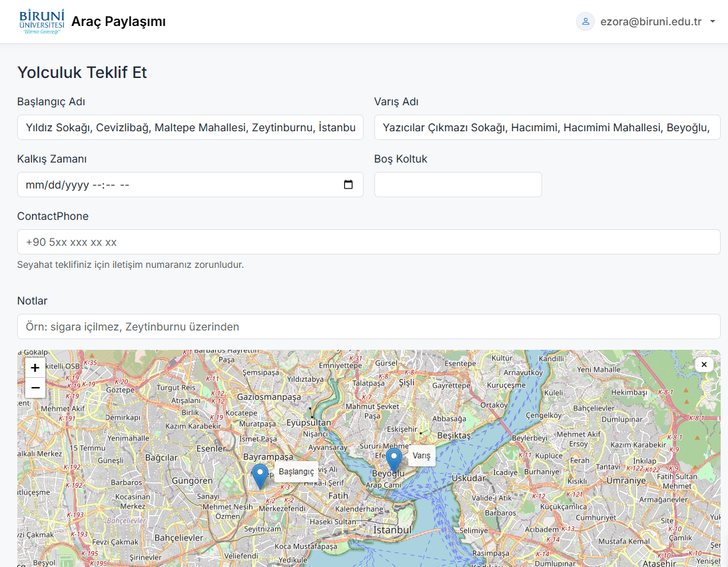Zoom out on the map
Viewport: 728px width, 567px height.
[35, 388]
